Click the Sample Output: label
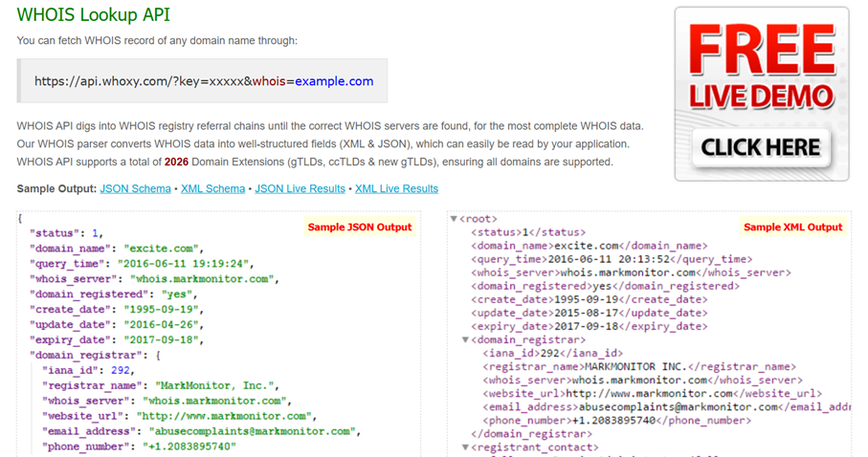The height and width of the screenshot is (457, 868). click(x=56, y=188)
